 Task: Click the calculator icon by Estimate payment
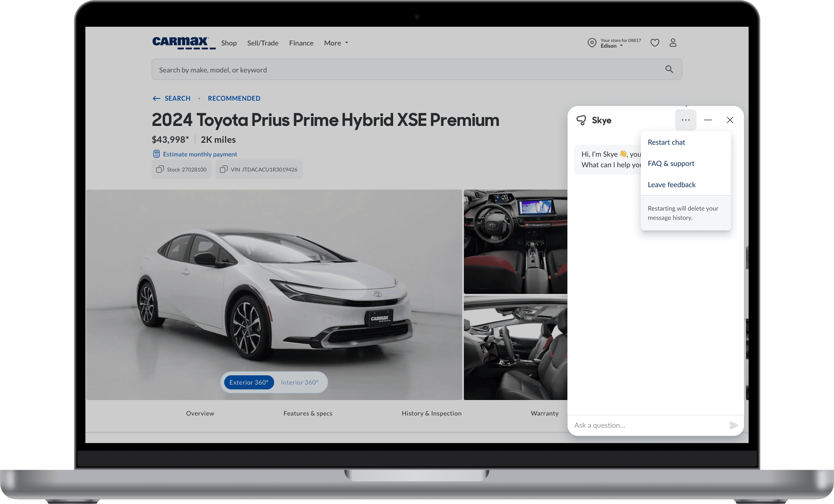coord(156,154)
